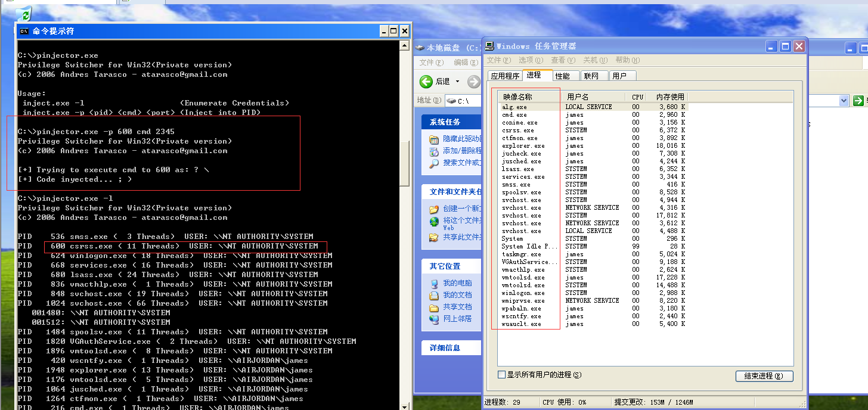This screenshot has height=410, width=868.
Task: Click the 结束进程(E) button
Action: point(764,376)
